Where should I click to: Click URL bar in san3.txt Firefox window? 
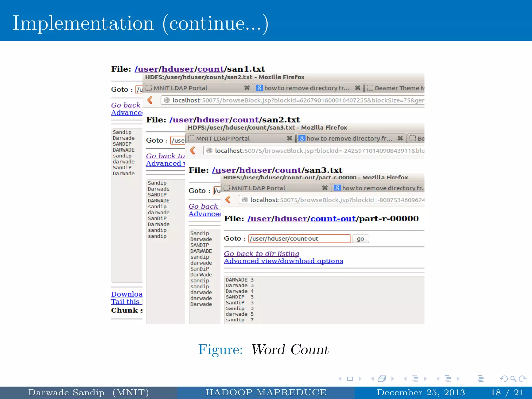tap(314, 151)
